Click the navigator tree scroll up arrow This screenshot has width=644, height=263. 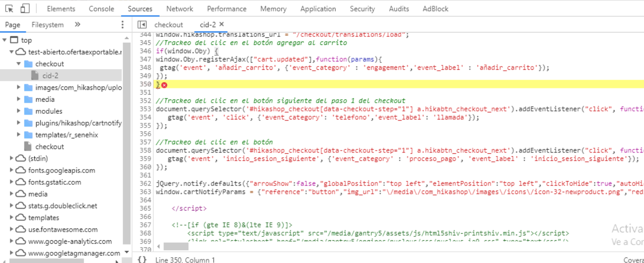(x=127, y=38)
